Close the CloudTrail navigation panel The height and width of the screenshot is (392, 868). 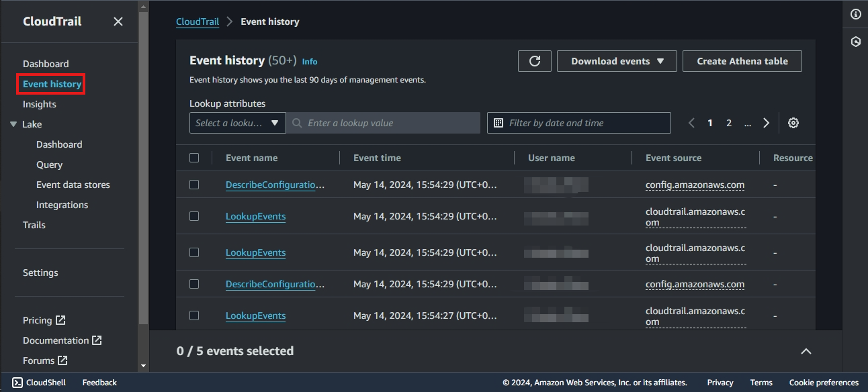coord(118,21)
